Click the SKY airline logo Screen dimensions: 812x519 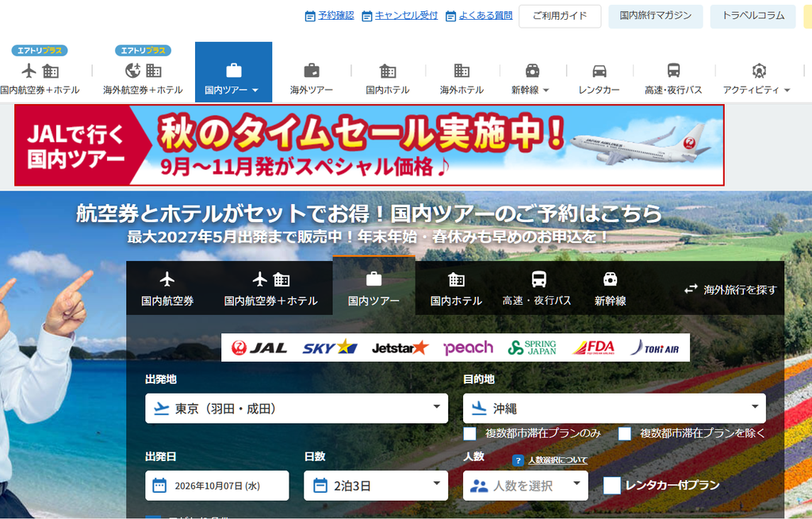330,348
